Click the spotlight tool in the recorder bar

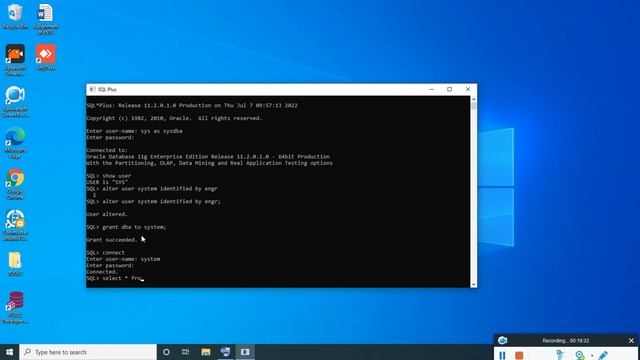[x=560, y=356]
